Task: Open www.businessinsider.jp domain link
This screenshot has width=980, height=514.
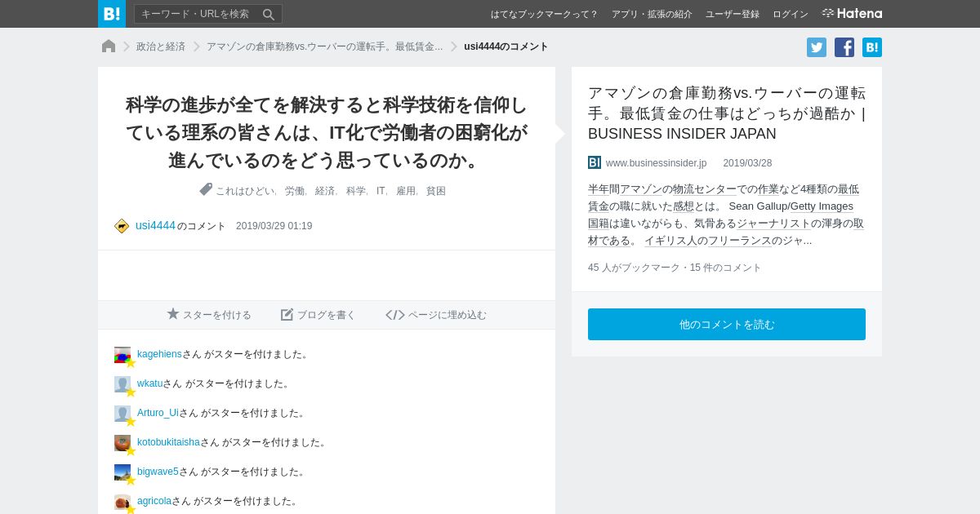Action: (x=656, y=163)
